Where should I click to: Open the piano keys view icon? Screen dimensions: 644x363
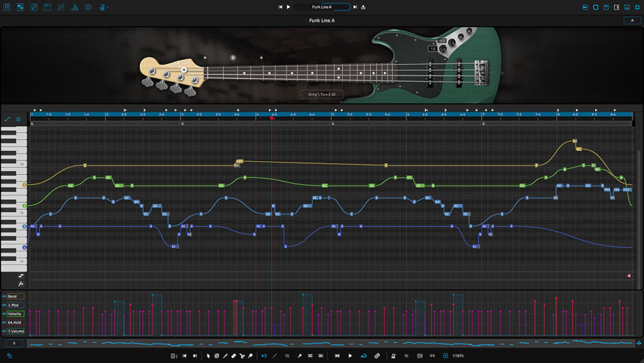[6, 7]
